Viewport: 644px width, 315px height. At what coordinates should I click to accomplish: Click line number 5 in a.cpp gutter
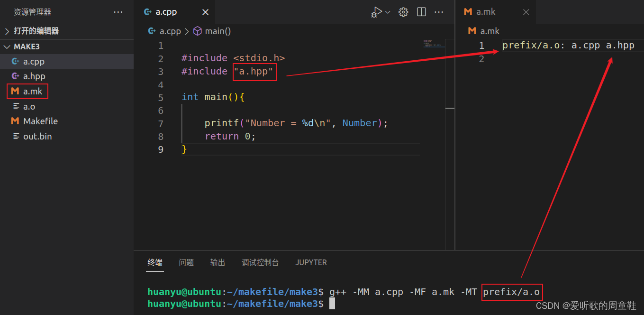pos(161,97)
